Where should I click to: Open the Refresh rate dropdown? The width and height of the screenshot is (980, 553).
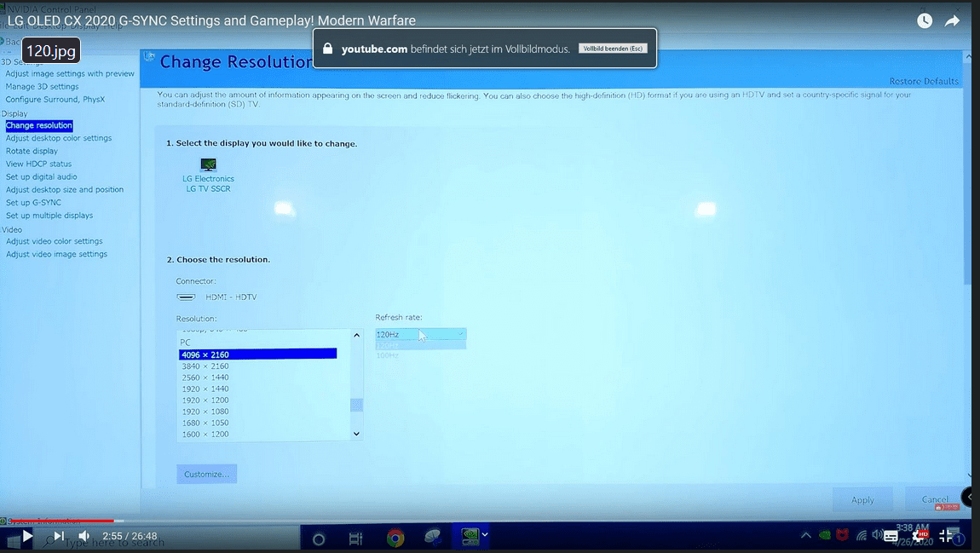coord(421,334)
